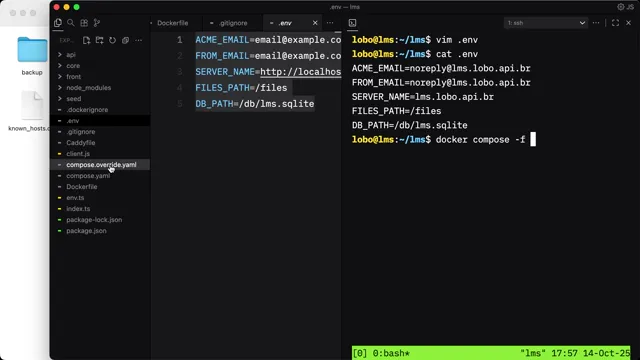Select backup folder in Finder window
The height and width of the screenshot is (360, 640).
(x=32, y=56)
